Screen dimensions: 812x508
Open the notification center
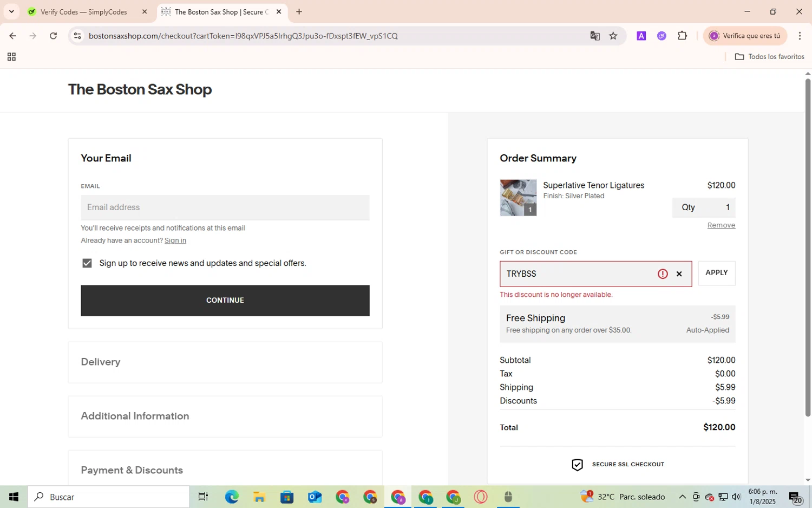[795, 497]
